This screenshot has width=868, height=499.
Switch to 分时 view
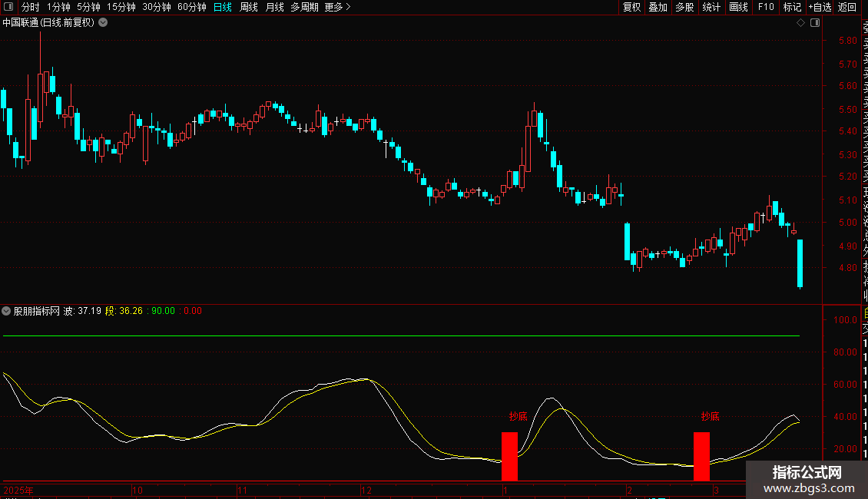31,7
